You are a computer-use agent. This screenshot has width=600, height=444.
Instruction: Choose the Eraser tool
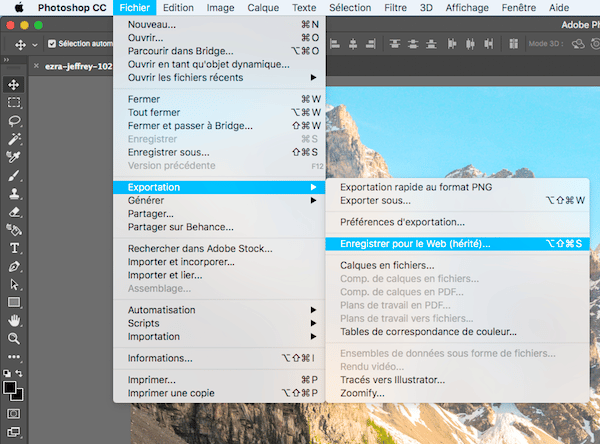(14, 211)
